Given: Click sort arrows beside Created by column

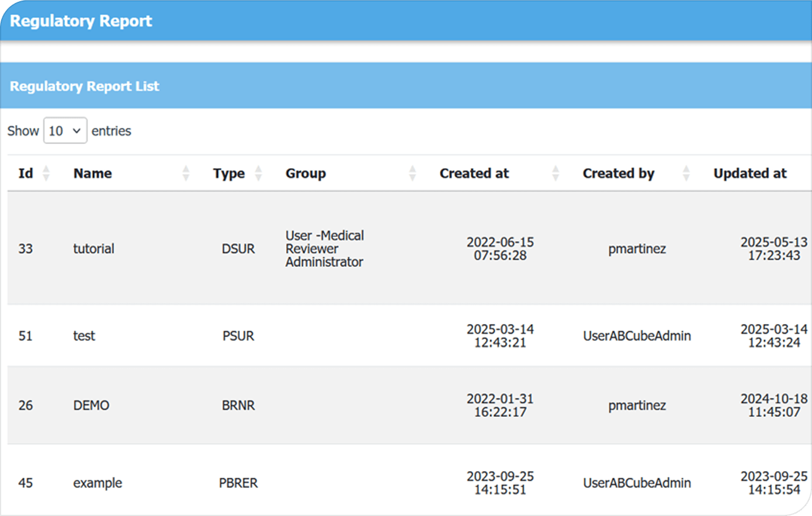Looking at the screenshot, I should [686, 173].
